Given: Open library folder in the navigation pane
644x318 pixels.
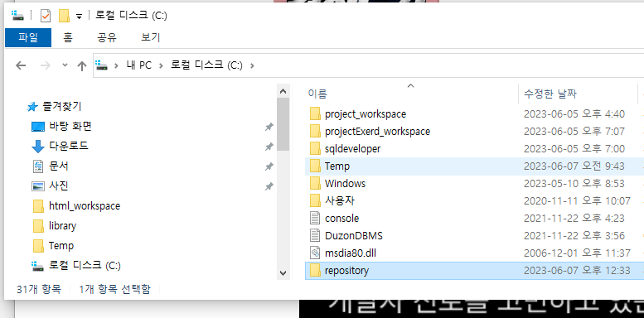Looking at the screenshot, I should click(62, 226).
